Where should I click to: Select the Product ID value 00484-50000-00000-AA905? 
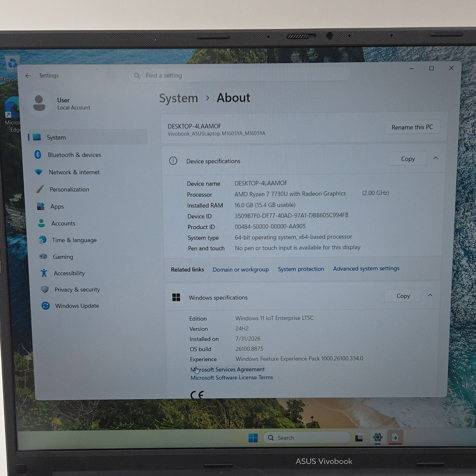270,226
